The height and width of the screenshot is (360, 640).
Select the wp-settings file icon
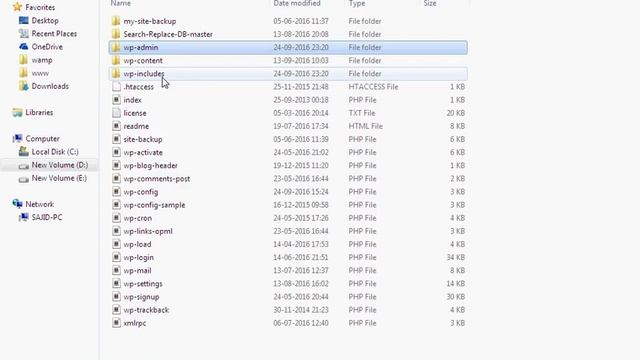[x=116, y=284]
